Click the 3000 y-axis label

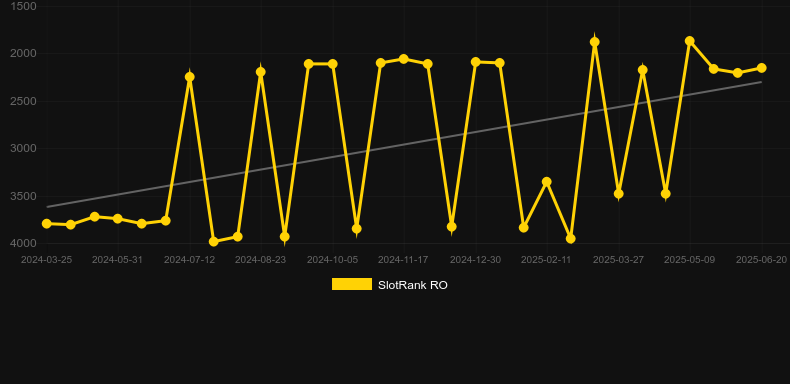(x=23, y=148)
